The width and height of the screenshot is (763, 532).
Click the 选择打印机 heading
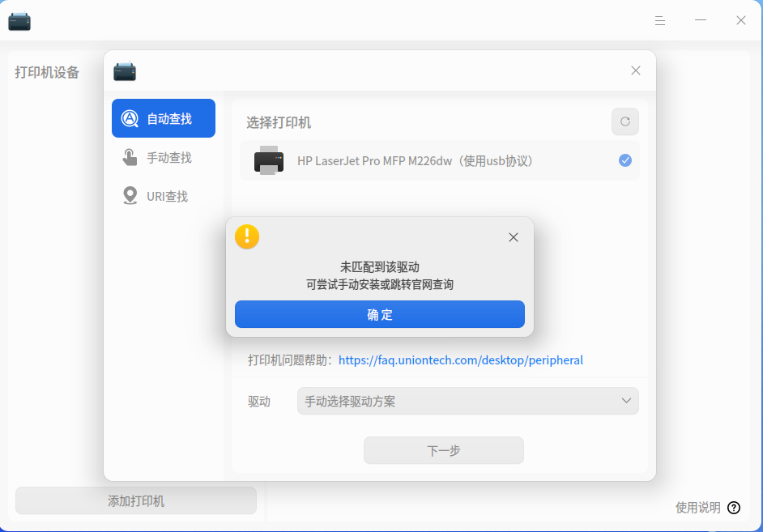click(279, 122)
